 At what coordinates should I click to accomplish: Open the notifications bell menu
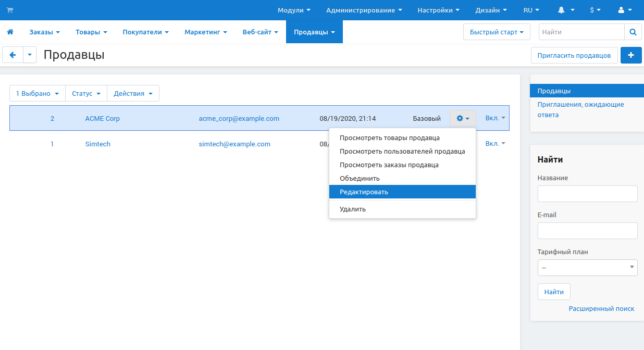tap(566, 10)
